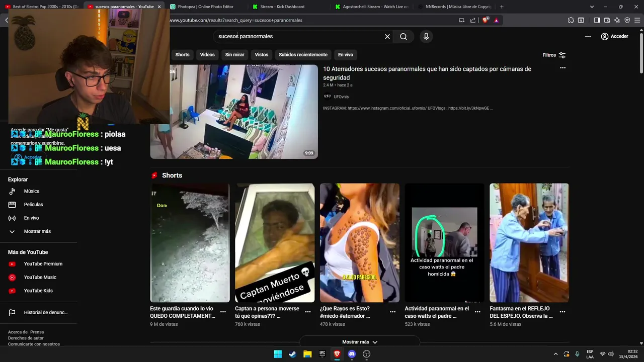Click the magnifier search button
644x362 pixels.
click(404, 36)
